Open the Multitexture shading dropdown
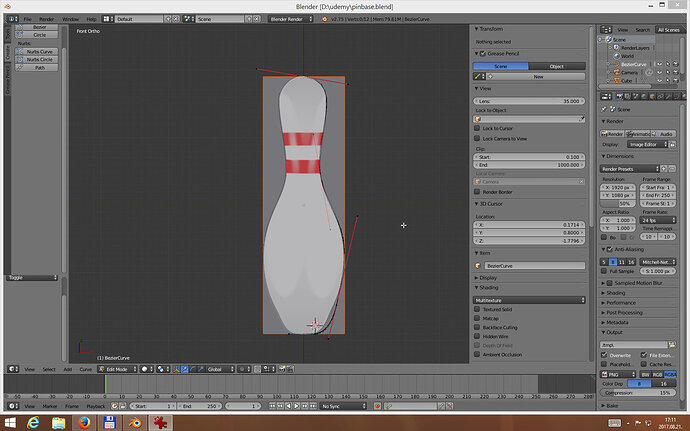690x431 pixels. coord(529,300)
